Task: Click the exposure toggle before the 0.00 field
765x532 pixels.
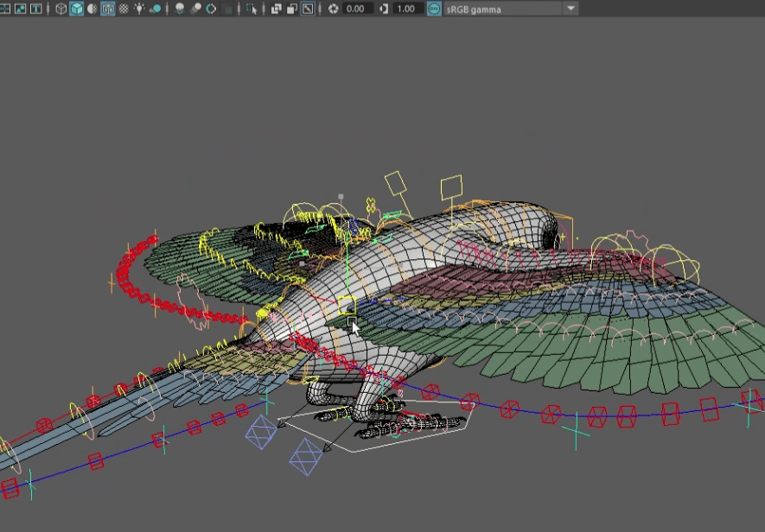Action: coord(335,9)
